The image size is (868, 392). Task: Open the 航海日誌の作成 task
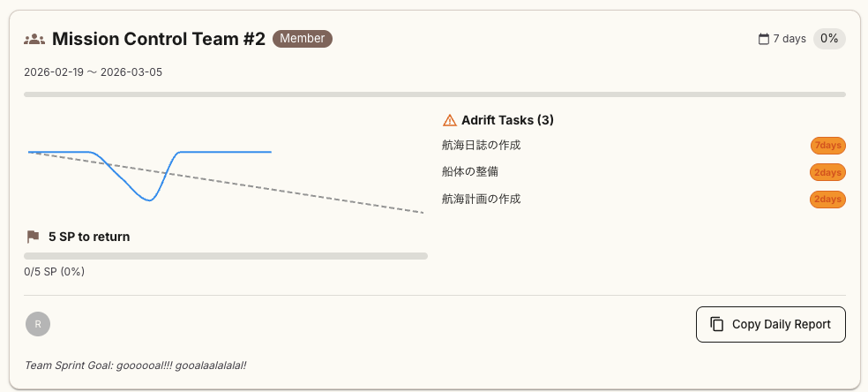[487, 146]
